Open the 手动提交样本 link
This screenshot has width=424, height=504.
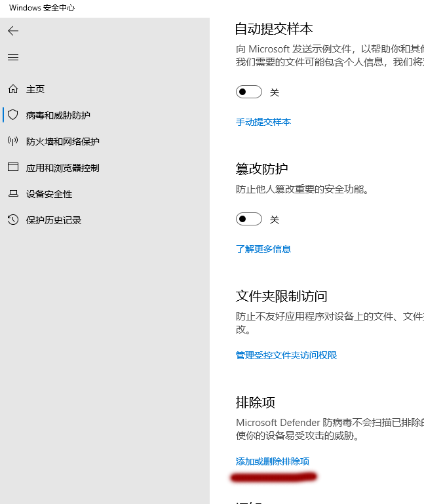click(263, 122)
